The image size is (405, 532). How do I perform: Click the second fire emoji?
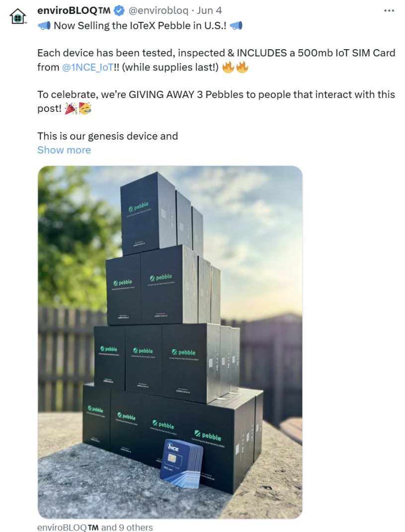242,67
